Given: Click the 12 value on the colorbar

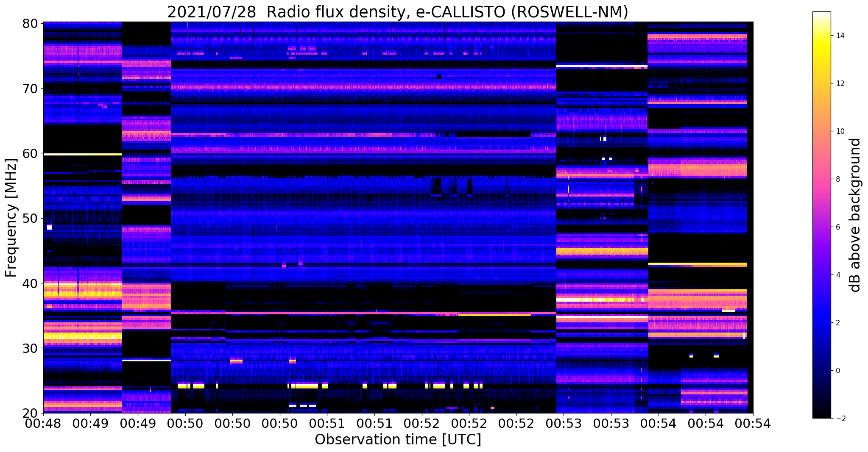Looking at the screenshot, I should [x=840, y=83].
